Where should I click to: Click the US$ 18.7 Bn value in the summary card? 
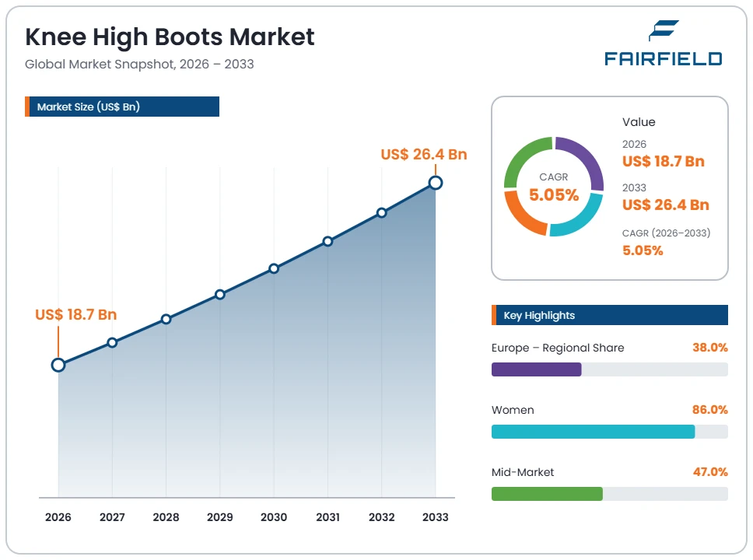click(x=664, y=161)
